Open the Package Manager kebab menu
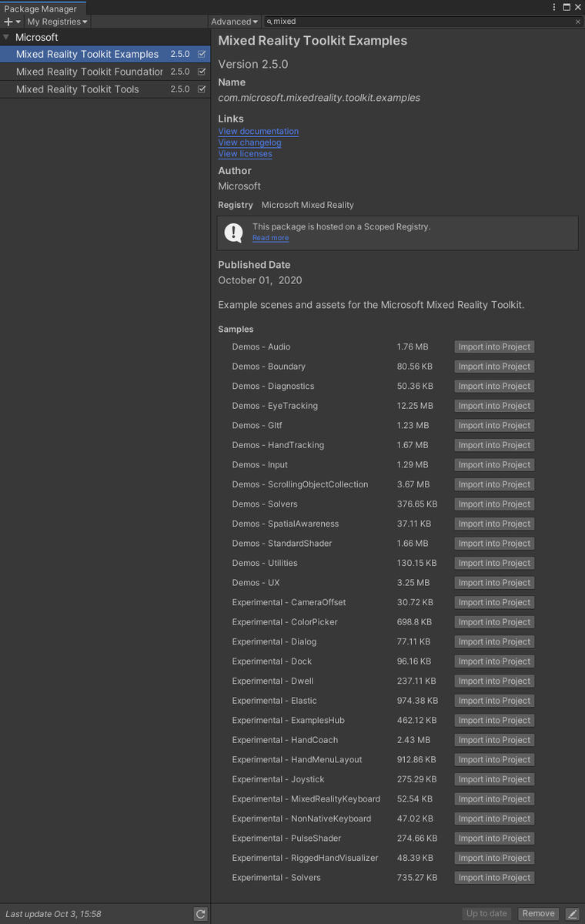 click(x=555, y=7)
